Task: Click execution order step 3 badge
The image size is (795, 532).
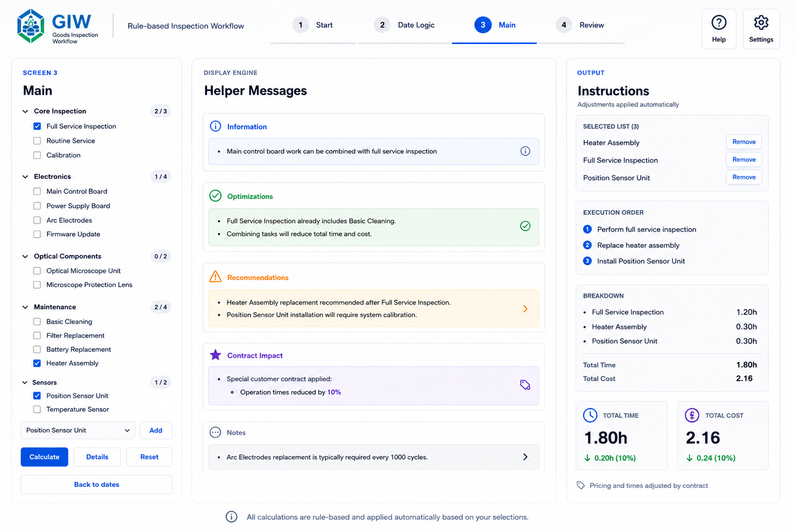Action: 587,261
